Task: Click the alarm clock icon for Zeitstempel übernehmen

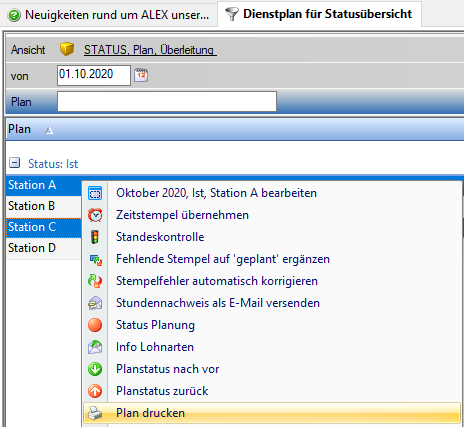Action: (x=95, y=215)
